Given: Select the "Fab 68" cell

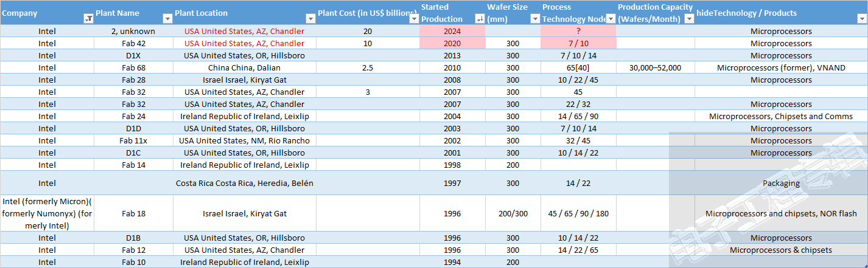Looking at the screenshot, I should [x=133, y=67].
